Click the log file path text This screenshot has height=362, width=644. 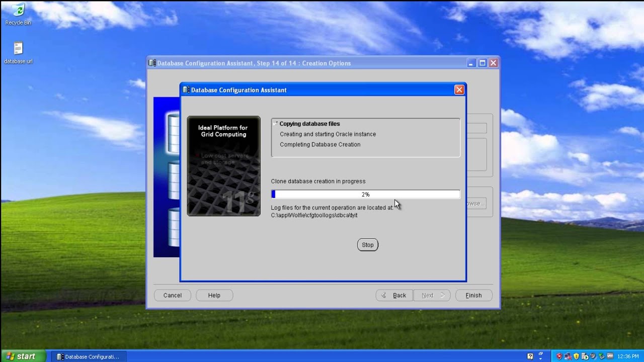point(314,215)
